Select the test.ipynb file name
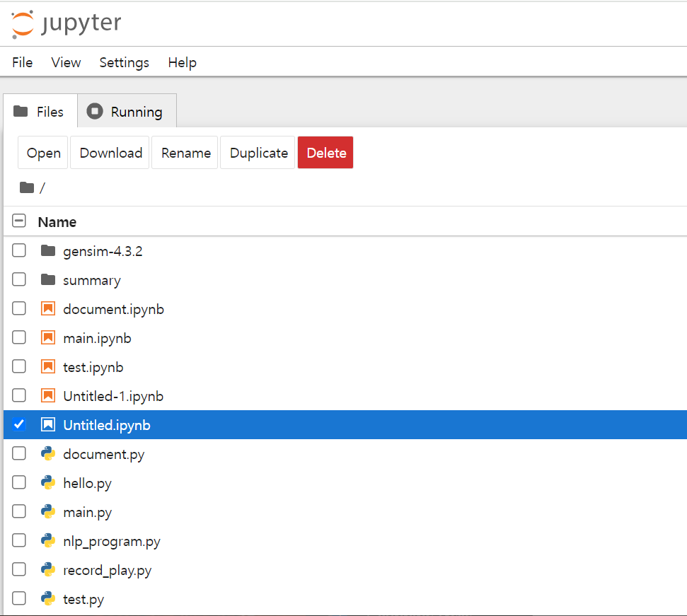This screenshot has height=616, width=687. point(93,367)
